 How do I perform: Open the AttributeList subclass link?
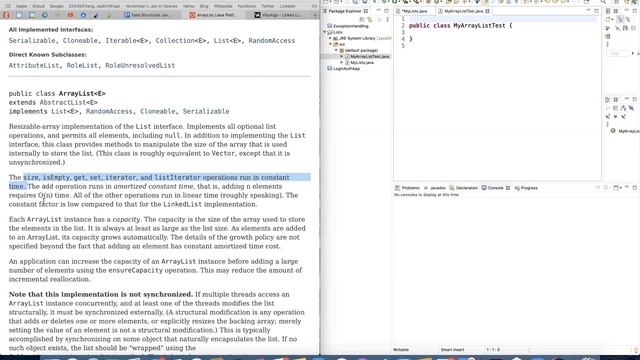[x=34, y=65]
